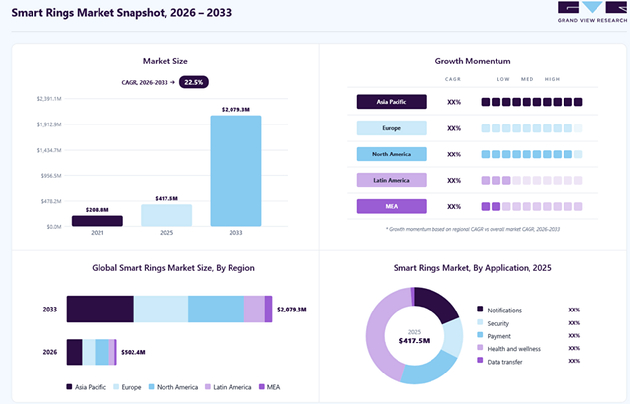Click the Growth Momentum title
This screenshot has height=404, width=630.
tap(472, 61)
